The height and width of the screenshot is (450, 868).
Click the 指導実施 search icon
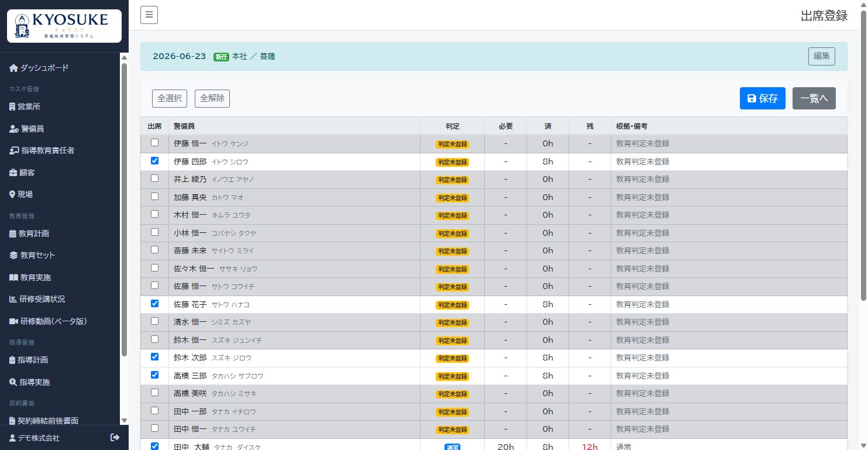pyautogui.click(x=13, y=382)
